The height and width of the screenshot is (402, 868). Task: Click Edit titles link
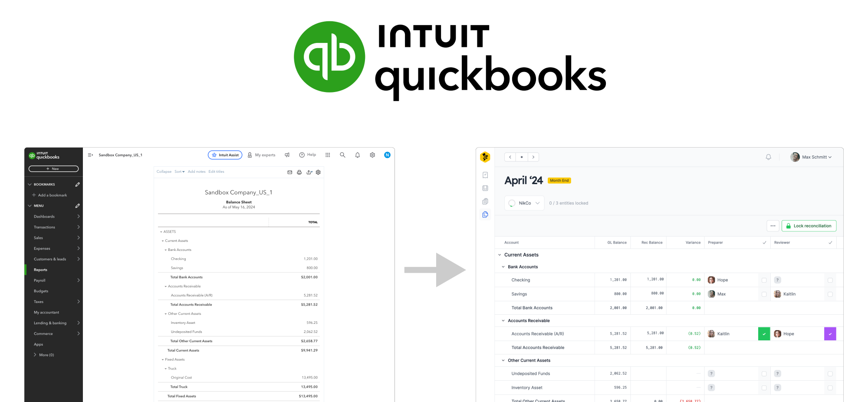(x=216, y=171)
